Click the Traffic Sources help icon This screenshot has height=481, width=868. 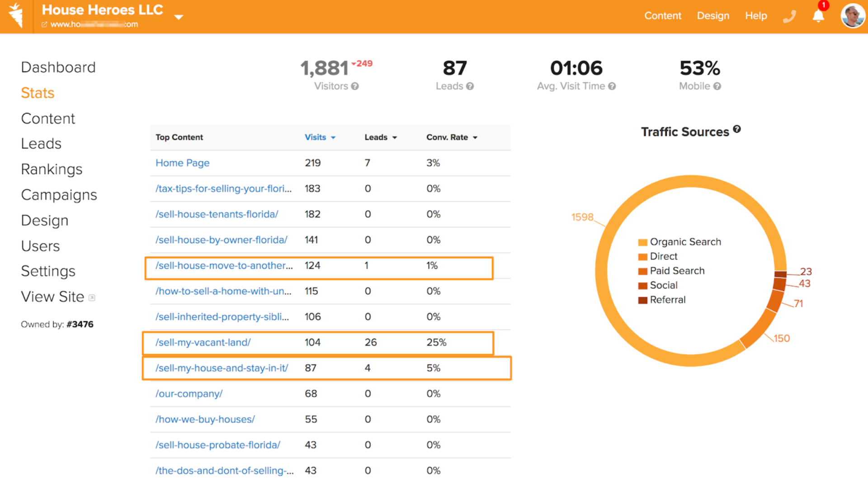point(737,129)
